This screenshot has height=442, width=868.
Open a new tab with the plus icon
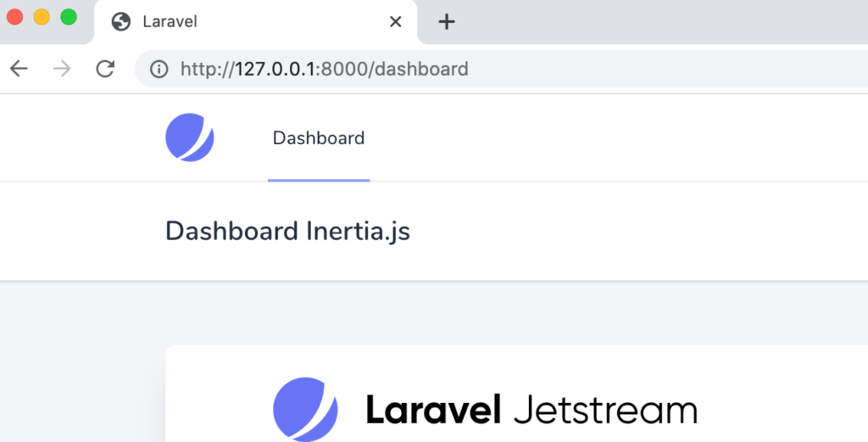pyautogui.click(x=446, y=21)
